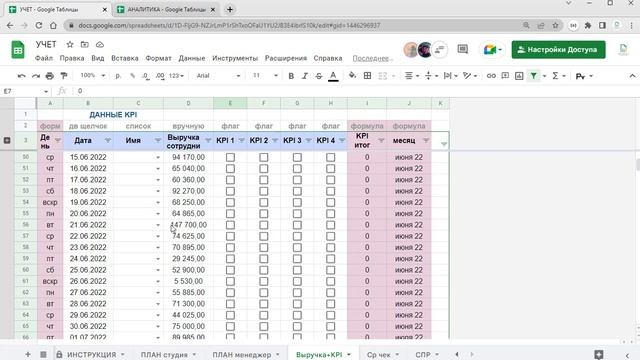Click Настройки Доступа share button
640x360 pixels.
point(558,50)
